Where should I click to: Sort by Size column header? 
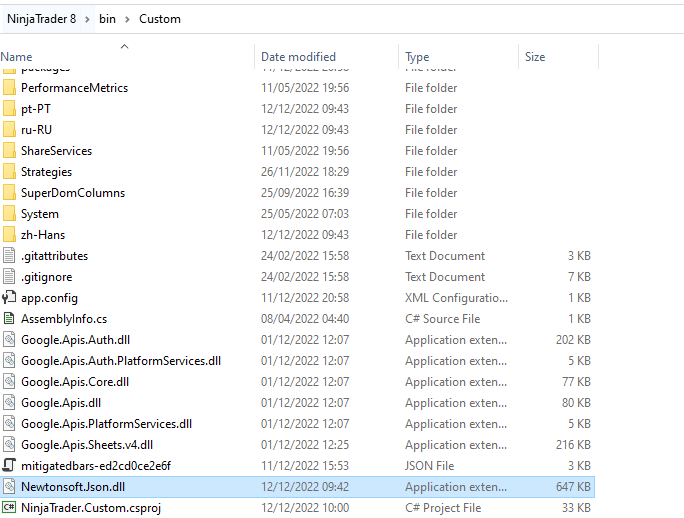tap(535, 57)
